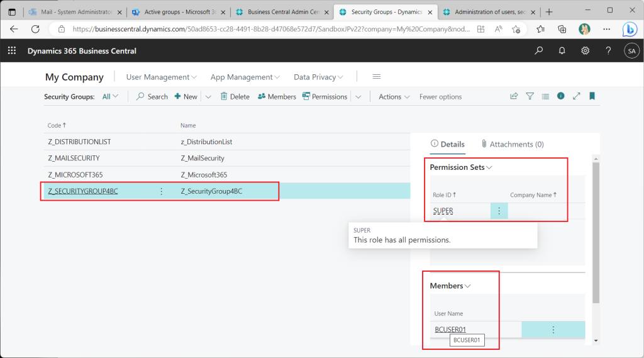The width and height of the screenshot is (644, 358).
Task: Open Members for the security group
Action: [277, 97]
